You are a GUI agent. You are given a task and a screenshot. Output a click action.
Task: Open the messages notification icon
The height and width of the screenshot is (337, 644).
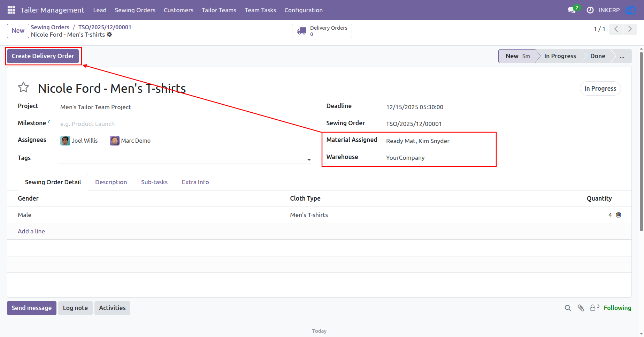coord(572,10)
